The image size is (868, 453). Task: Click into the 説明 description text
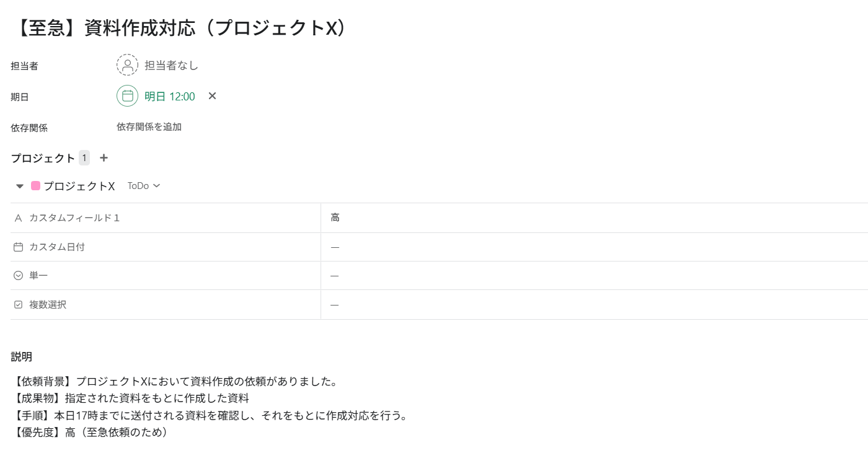click(210, 407)
